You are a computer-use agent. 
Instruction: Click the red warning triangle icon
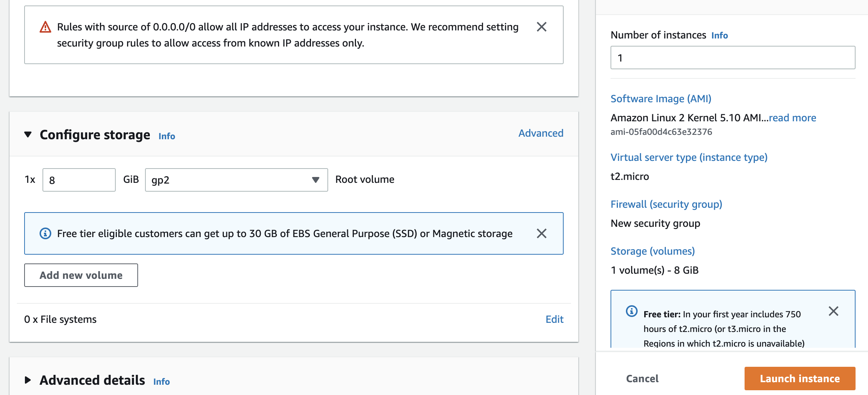tap(45, 27)
